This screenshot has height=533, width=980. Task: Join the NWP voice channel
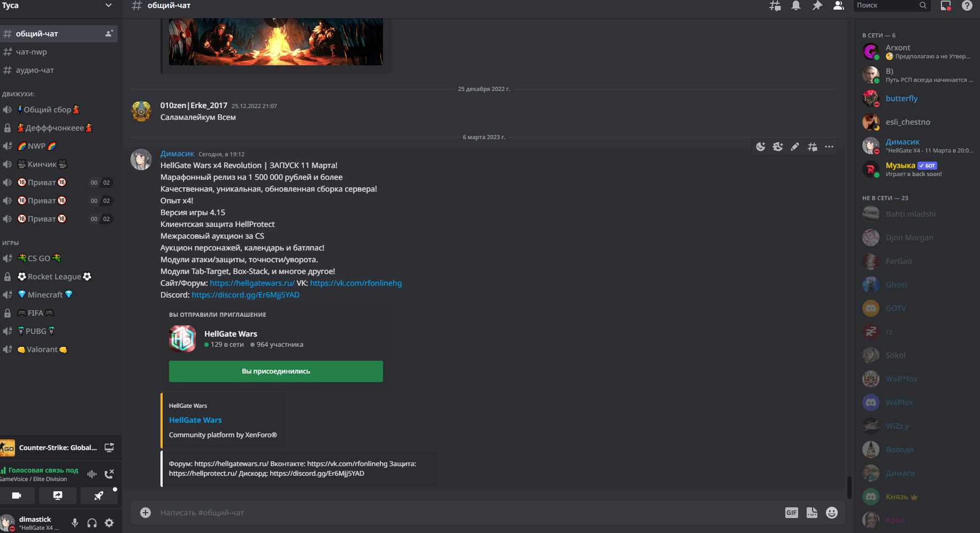coord(59,146)
